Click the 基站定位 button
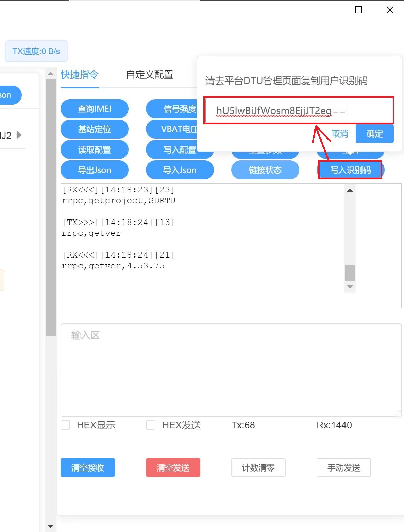This screenshot has width=404, height=532. [x=95, y=129]
